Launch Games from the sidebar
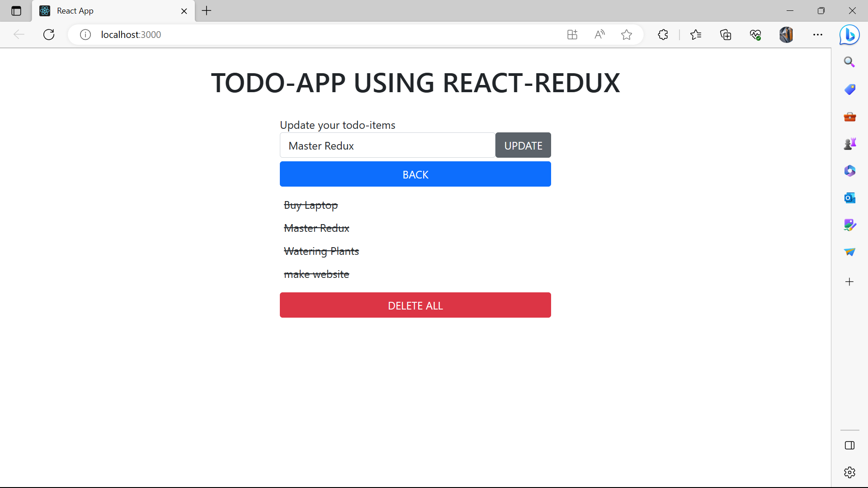The image size is (868, 488). click(x=850, y=143)
